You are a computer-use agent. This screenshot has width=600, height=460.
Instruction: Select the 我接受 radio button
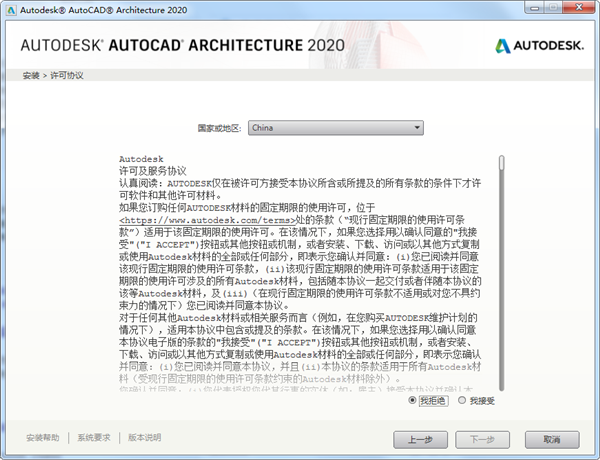[462, 401]
